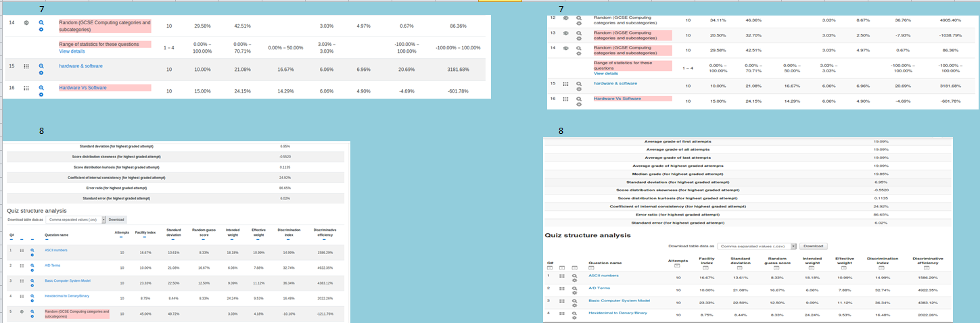Select 4905.40% value in right panel 7
The width and height of the screenshot is (980, 323).
pos(950,20)
